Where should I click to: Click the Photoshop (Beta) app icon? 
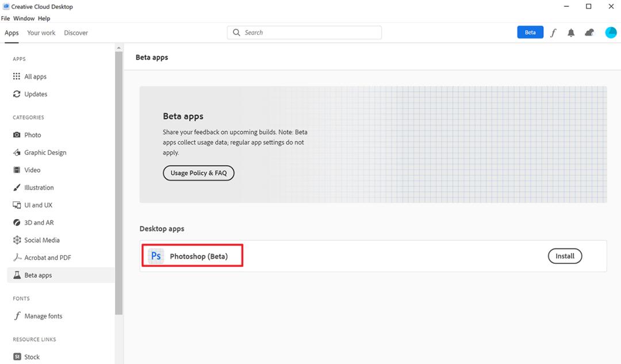[x=156, y=256]
